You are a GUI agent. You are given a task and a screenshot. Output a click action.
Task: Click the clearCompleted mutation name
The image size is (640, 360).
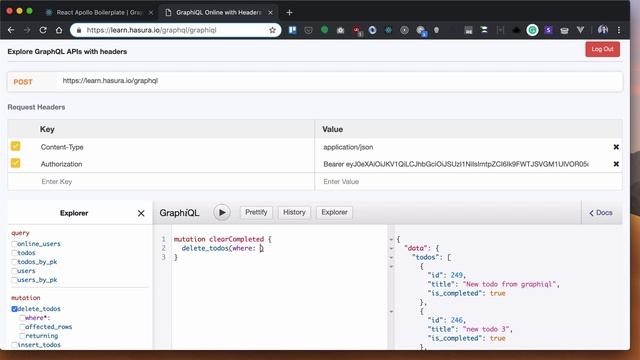(x=236, y=239)
